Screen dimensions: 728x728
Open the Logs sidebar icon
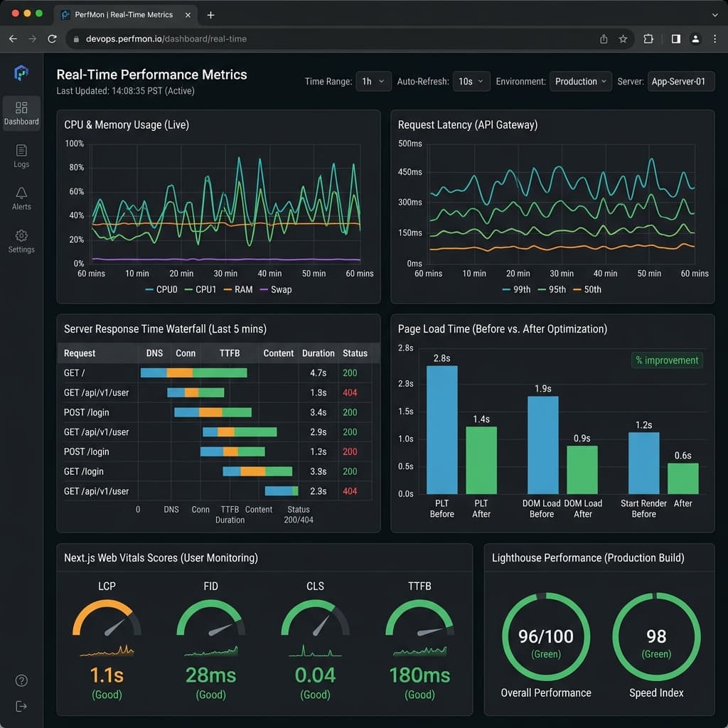pyautogui.click(x=21, y=151)
